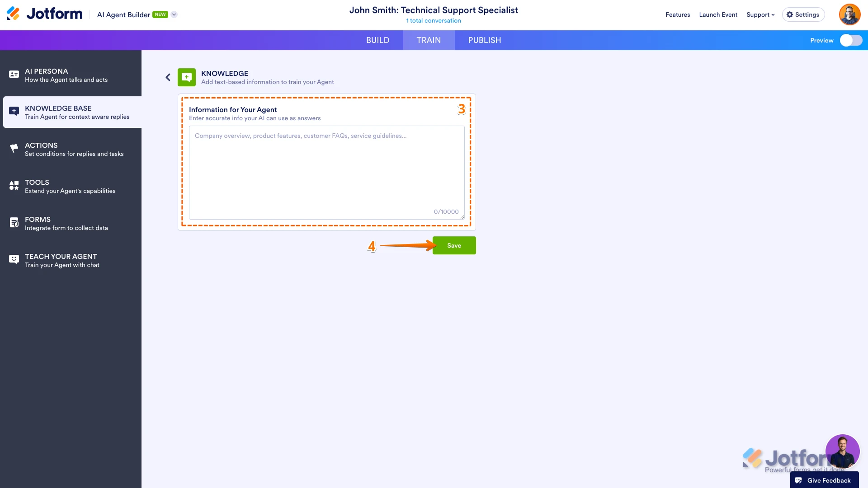This screenshot has width=868, height=488.
Task: Click your profile avatar
Action: tap(850, 14)
